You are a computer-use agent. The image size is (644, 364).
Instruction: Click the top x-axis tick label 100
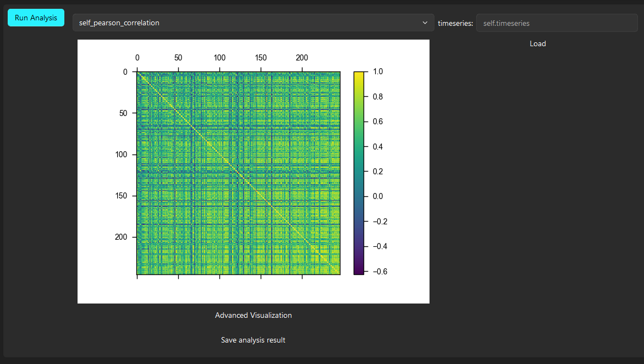point(219,58)
